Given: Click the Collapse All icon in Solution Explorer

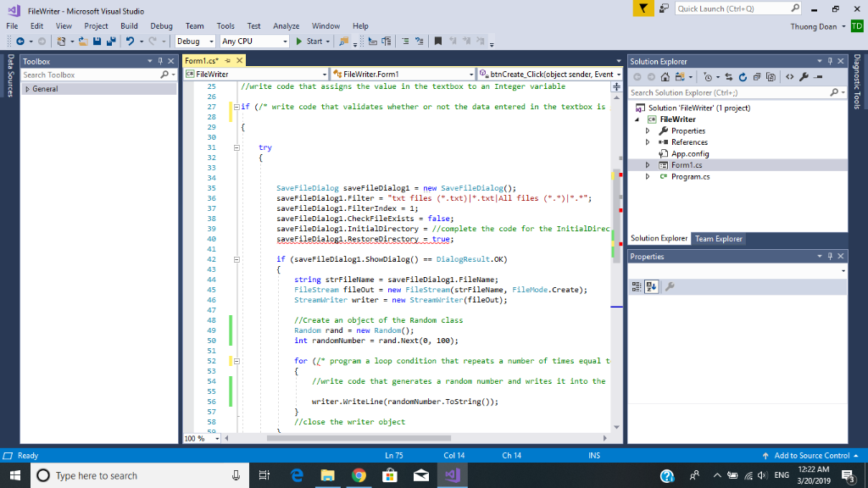Looking at the screenshot, I should pyautogui.click(x=757, y=77).
